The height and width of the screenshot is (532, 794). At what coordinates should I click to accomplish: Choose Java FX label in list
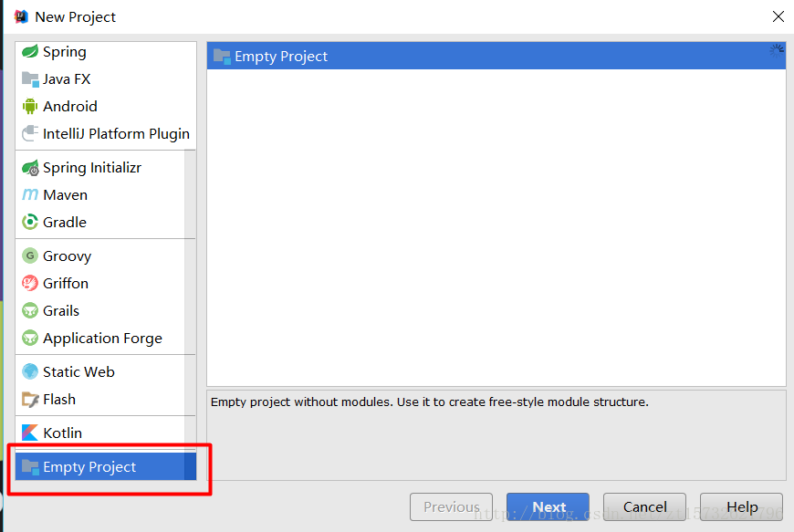(x=67, y=79)
